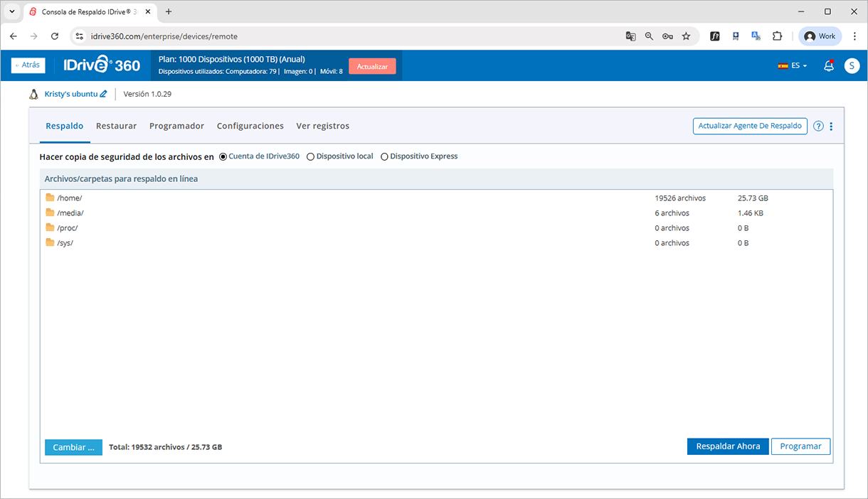The image size is (868, 499).
Task: Select Cuenta de IDrive360 radio button
Action: pos(223,156)
